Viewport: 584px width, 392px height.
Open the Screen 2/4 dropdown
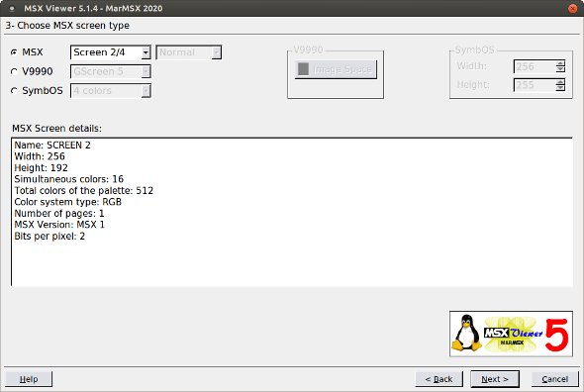[110, 52]
